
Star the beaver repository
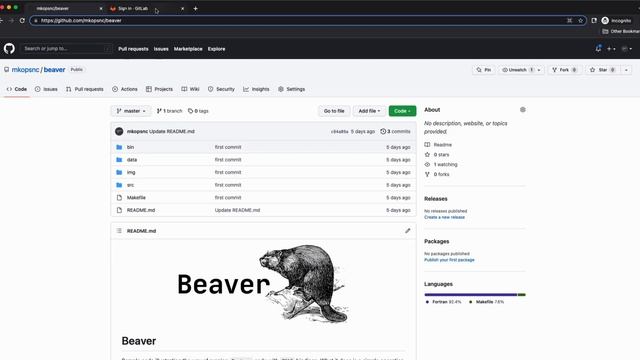[602, 70]
